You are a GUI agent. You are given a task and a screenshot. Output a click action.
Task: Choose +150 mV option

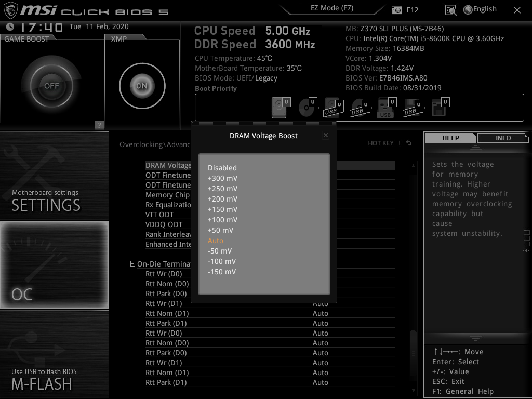coord(222,209)
